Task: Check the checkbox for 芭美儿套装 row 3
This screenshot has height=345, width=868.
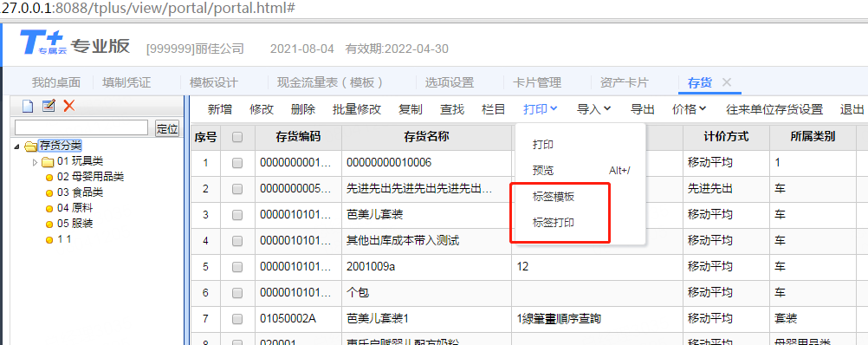Action: pyautogui.click(x=237, y=215)
